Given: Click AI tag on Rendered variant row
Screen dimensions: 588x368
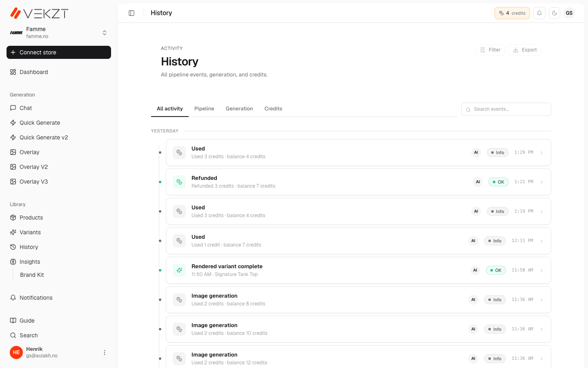Looking at the screenshot, I should pyautogui.click(x=475, y=270).
